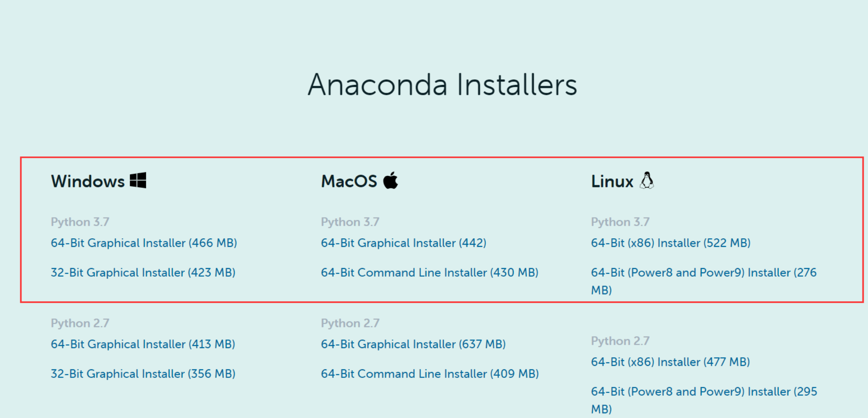Click the Linux column heading
Image resolution: width=868 pixels, height=418 pixels.
[x=612, y=181]
